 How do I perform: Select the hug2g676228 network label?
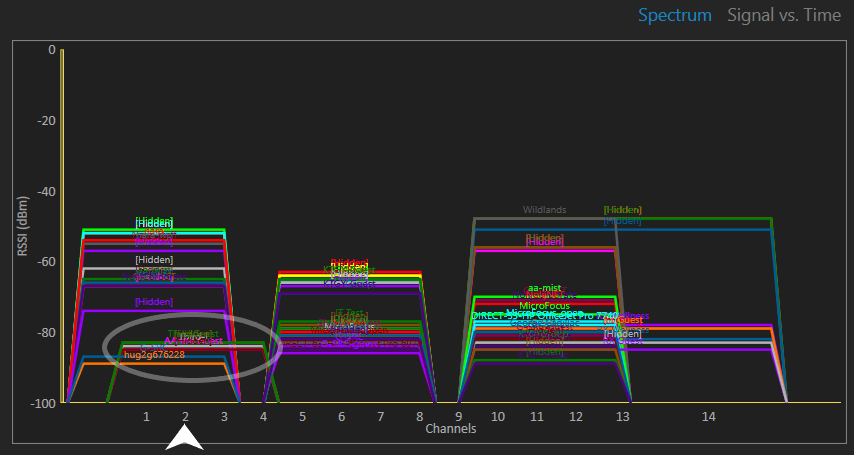click(154, 355)
